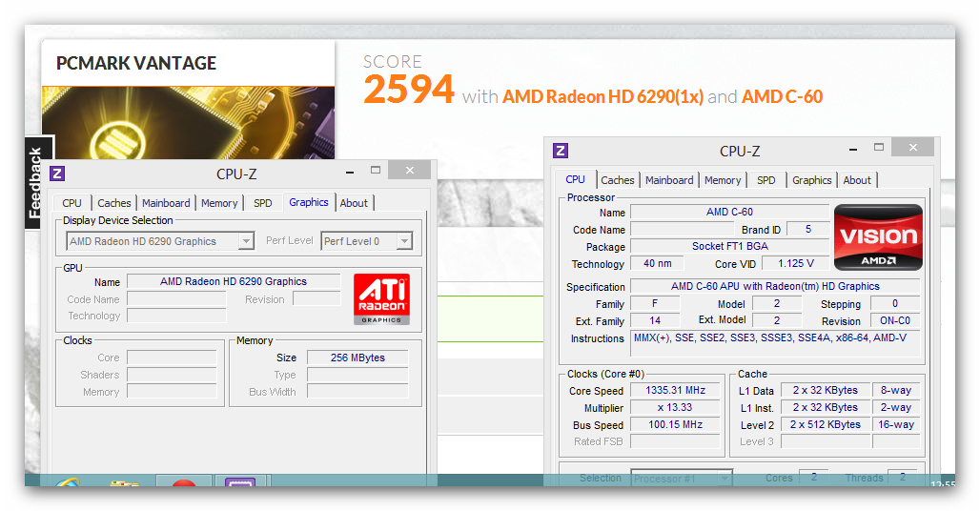Click the Multiplier value x 13.33

675,407
